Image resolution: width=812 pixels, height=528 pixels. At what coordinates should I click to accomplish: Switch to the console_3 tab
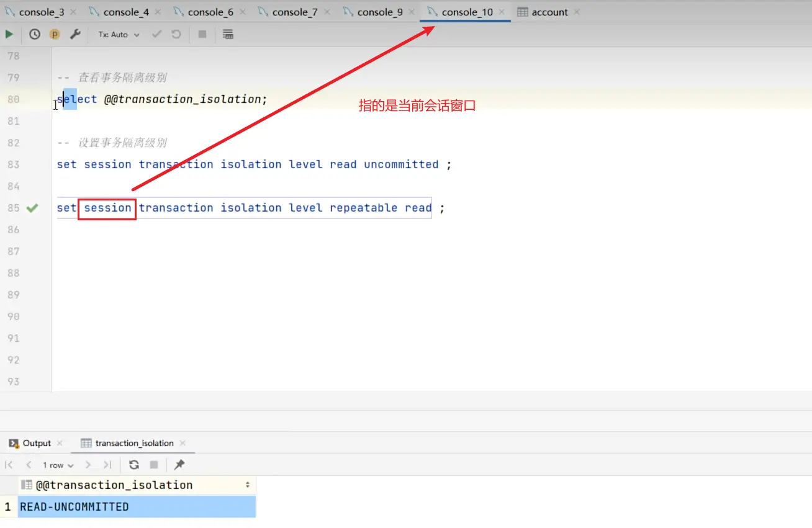[x=41, y=12]
